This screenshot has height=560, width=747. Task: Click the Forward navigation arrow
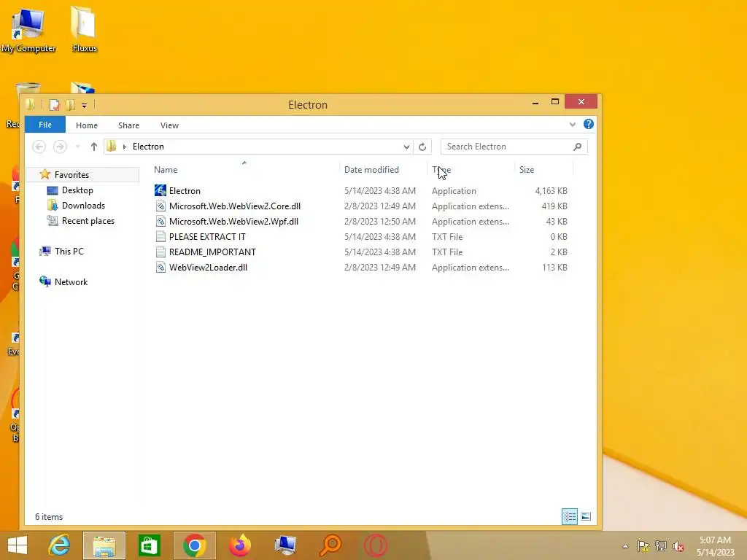click(60, 147)
